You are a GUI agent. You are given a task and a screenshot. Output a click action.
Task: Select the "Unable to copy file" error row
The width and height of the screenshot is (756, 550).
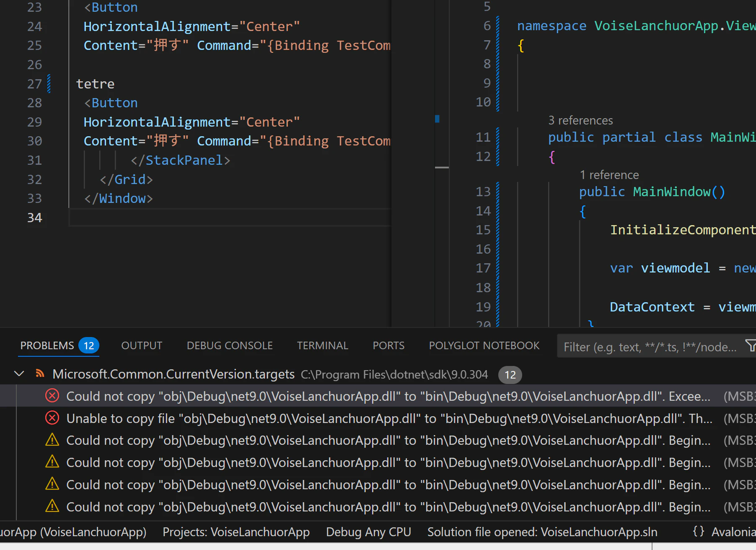tap(378, 418)
